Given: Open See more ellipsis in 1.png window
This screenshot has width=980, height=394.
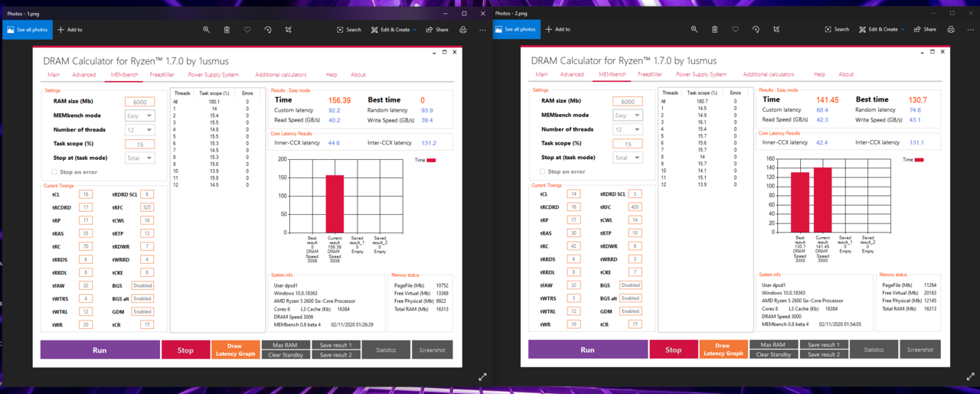Looking at the screenshot, I should coord(482,30).
